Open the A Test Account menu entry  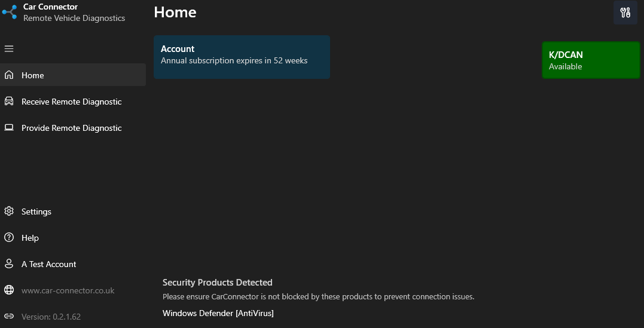tap(49, 264)
